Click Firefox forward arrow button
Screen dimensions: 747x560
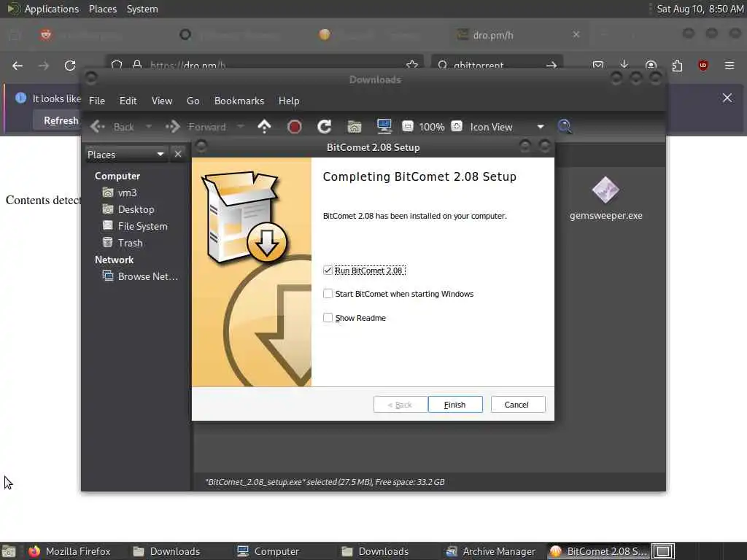coord(44,66)
